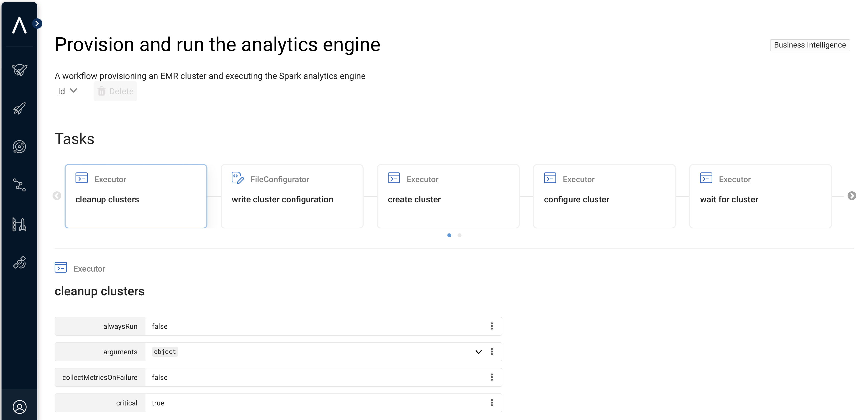
Task: Click the Business Intelligence tag
Action: [x=809, y=45]
